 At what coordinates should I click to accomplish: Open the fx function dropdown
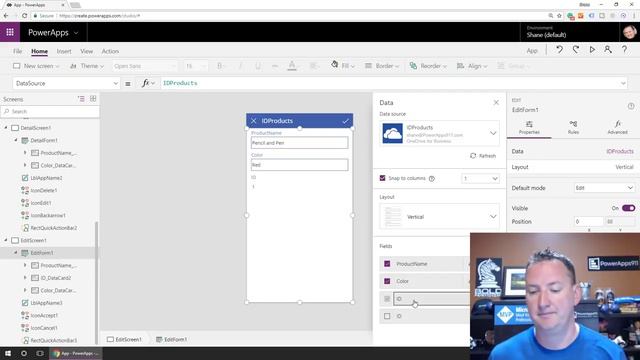click(148, 83)
